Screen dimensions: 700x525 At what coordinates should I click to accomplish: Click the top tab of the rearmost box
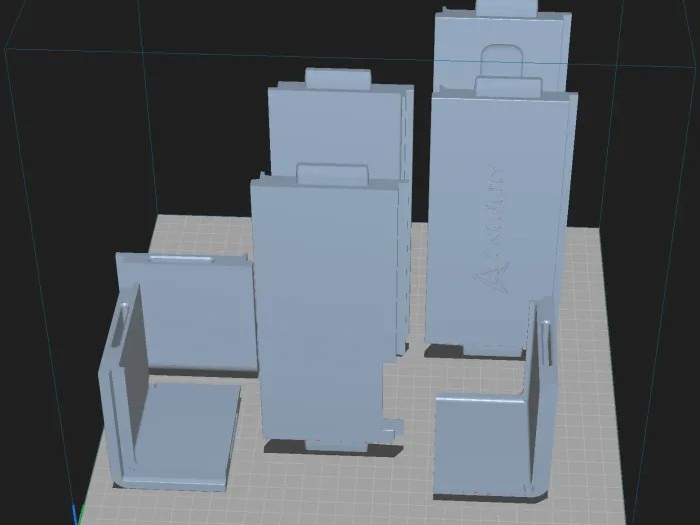click(x=508, y=8)
